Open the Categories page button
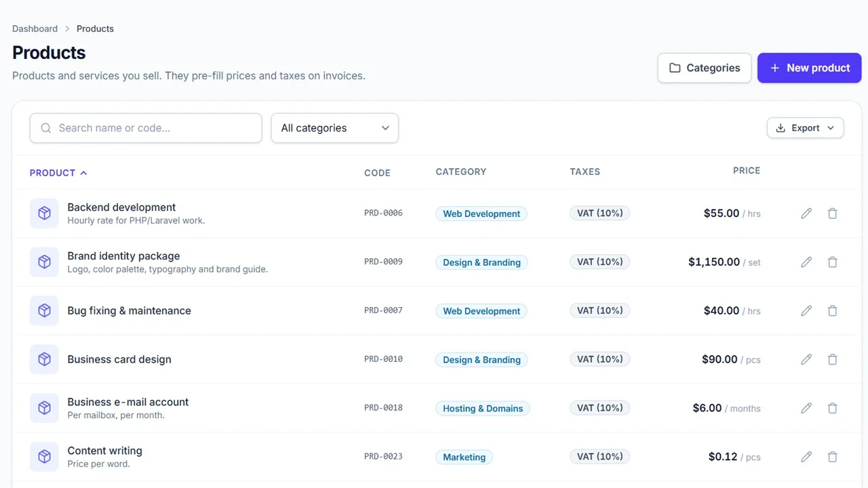 pyautogui.click(x=705, y=68)
